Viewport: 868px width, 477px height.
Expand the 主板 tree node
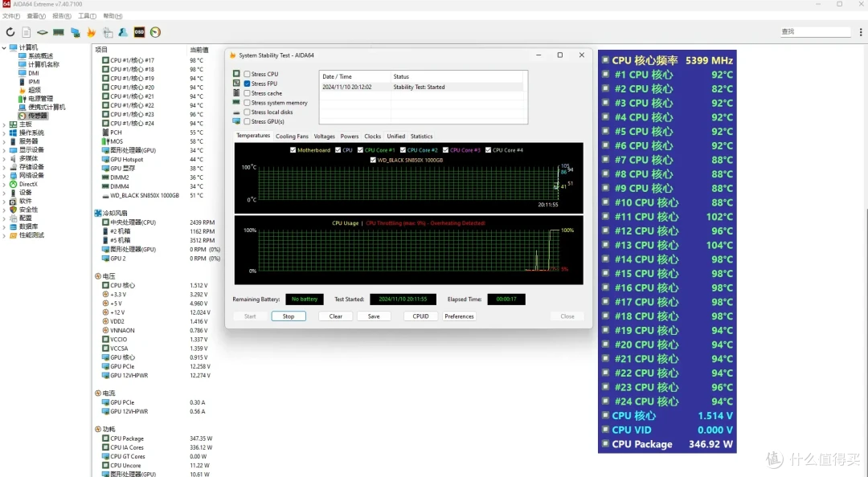tap(5, 124)
